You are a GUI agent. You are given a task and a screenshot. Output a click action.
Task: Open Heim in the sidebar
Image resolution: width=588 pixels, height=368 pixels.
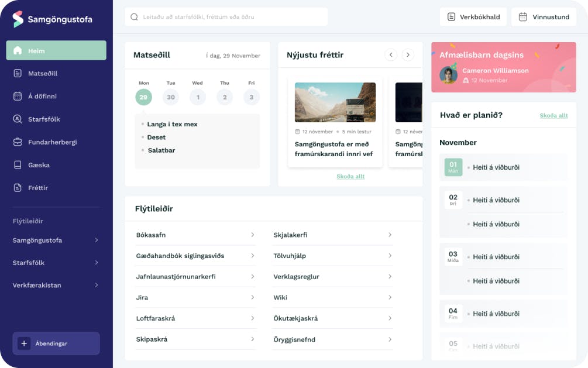(56, 50)
